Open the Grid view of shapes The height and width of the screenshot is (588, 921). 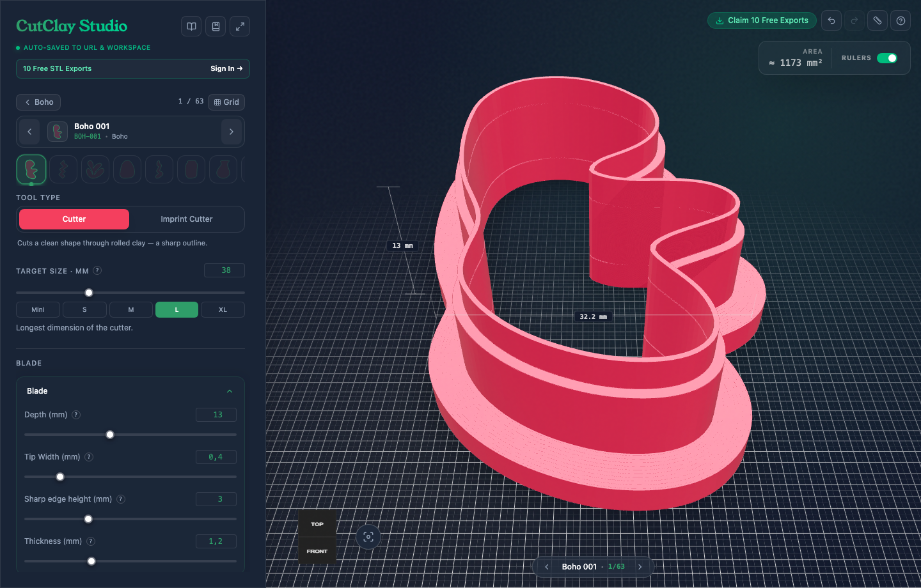click(226, 102)
